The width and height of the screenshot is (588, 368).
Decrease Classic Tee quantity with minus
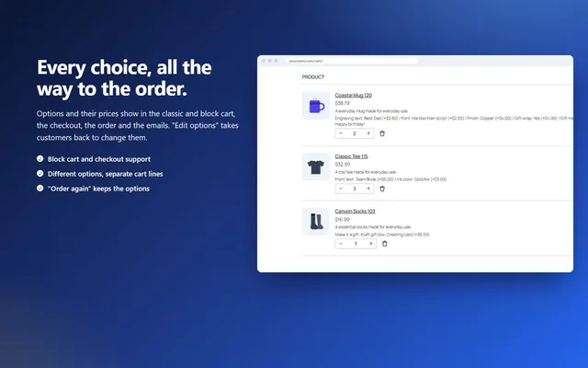341,189
